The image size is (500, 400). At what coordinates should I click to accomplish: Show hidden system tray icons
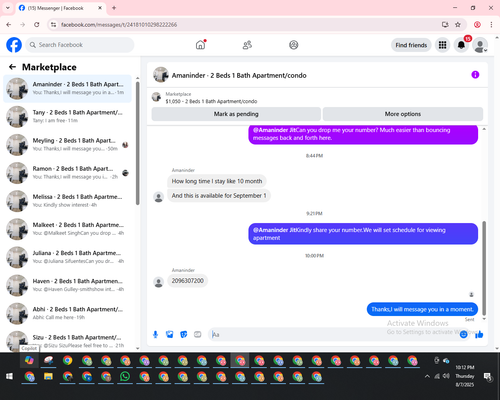coord(427,376)
